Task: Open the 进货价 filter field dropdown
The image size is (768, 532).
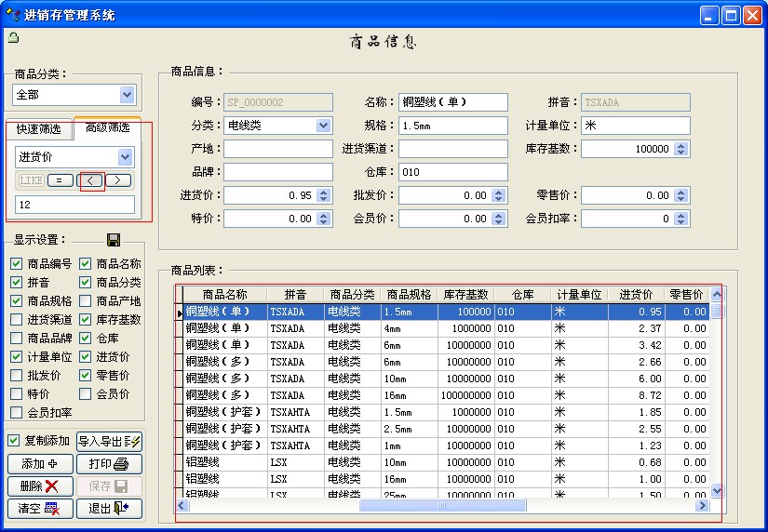Action: point(126,157)
